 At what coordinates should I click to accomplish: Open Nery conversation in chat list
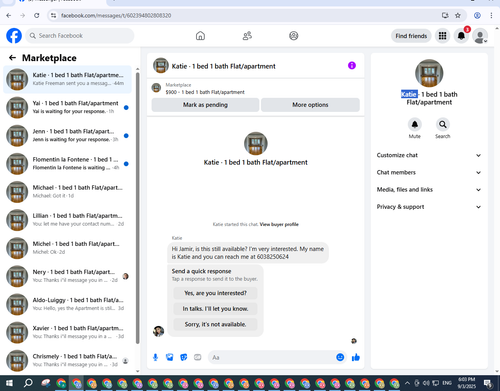pyautogui.click(x=67, y=276)
